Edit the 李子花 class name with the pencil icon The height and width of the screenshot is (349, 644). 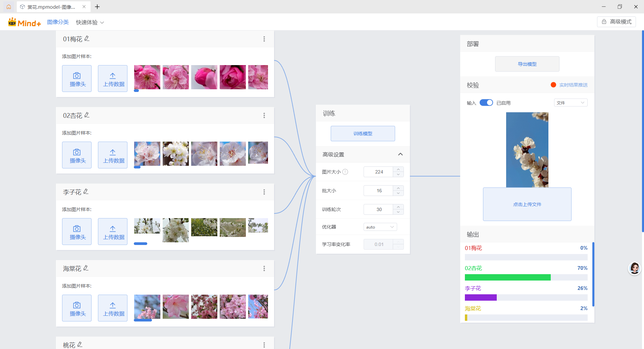click(x=86, y=192)
